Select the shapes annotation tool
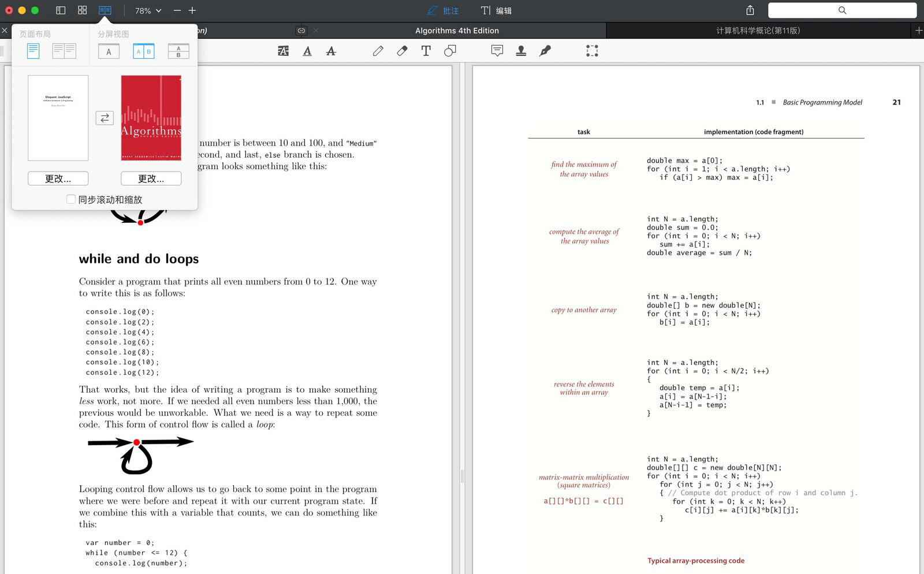 [x=450, y=51]
